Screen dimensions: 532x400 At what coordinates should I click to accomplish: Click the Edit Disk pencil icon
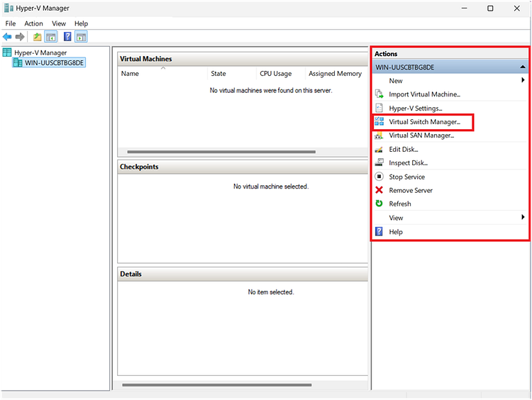pos(379,149)
